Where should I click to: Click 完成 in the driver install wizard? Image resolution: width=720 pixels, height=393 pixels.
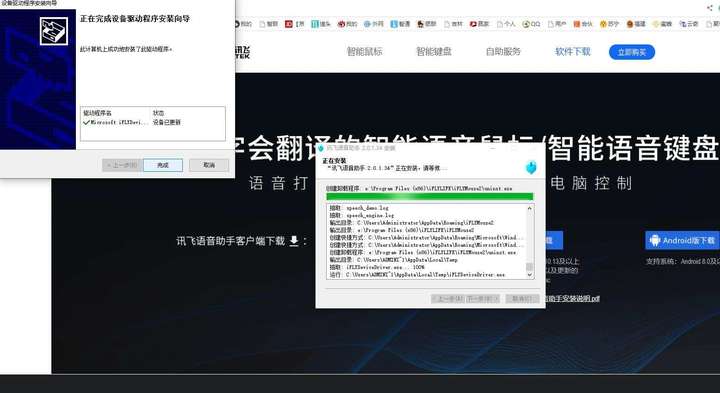pyautogui.click(x=163, y=165)
